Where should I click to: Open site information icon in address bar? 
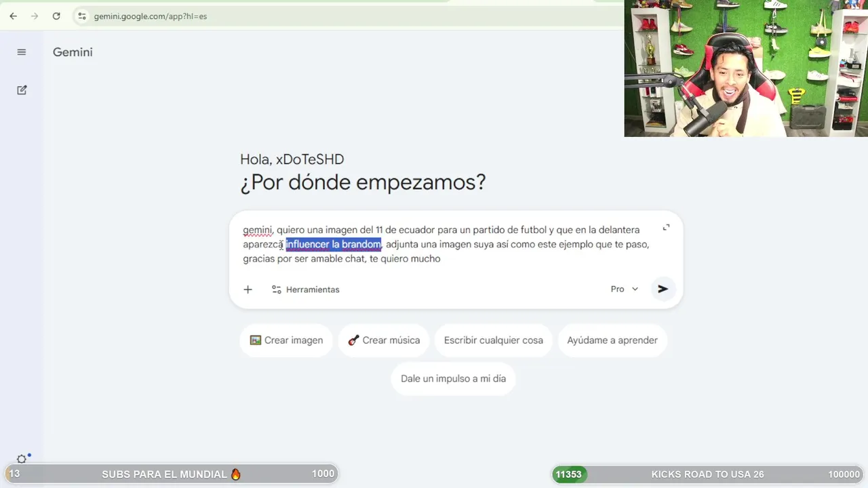click(x=81, y=16)
